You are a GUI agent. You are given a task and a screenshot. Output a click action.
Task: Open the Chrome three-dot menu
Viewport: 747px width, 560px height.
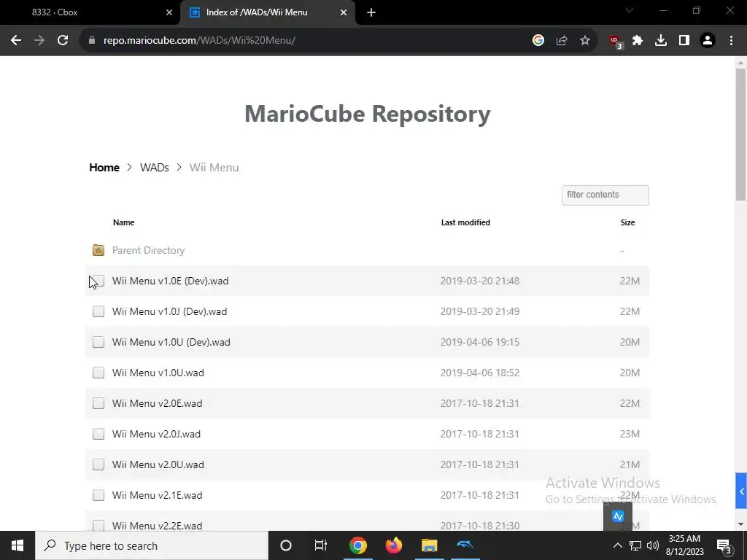point(731,41)
